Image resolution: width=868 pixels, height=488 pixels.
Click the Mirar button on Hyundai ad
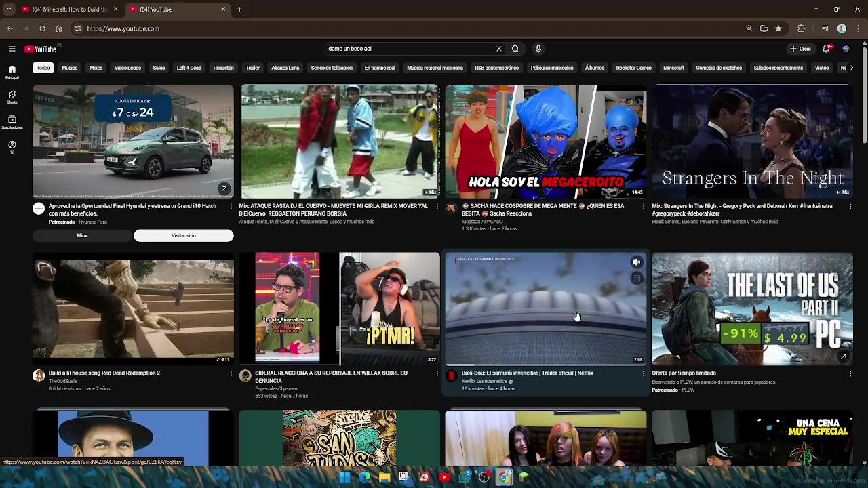82,235
